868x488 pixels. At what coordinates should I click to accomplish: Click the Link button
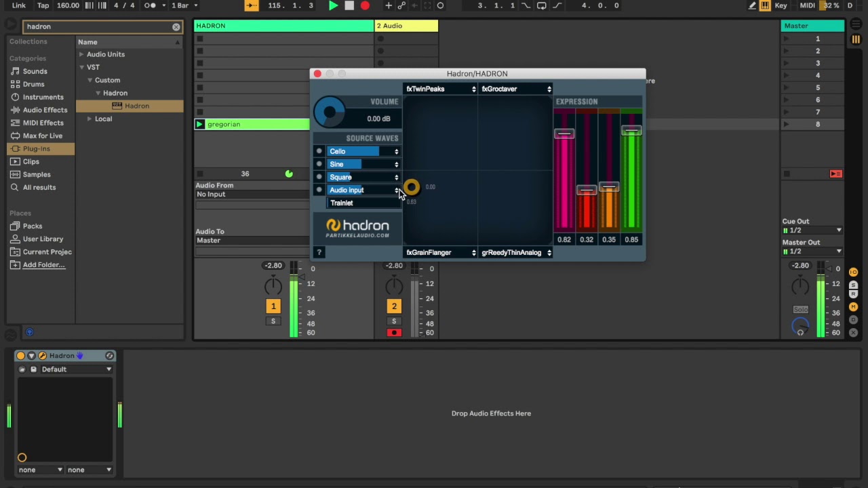19,5
